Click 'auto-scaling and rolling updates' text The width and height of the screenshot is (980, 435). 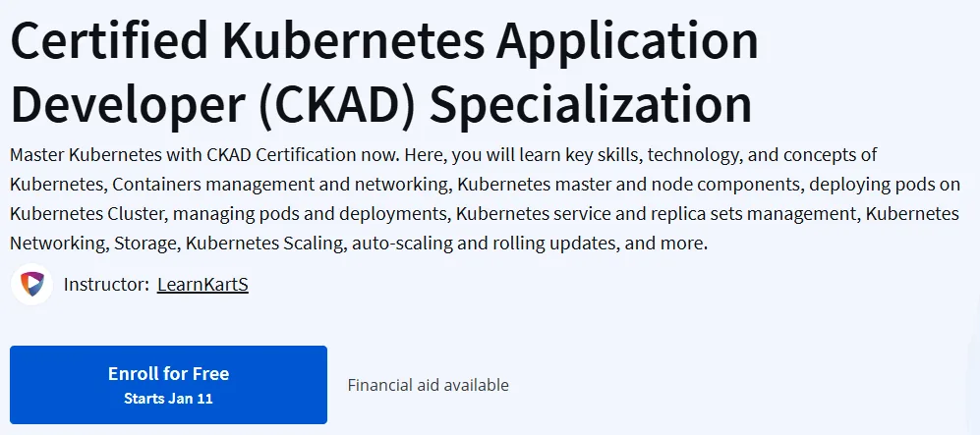click(x=484, y=245)
